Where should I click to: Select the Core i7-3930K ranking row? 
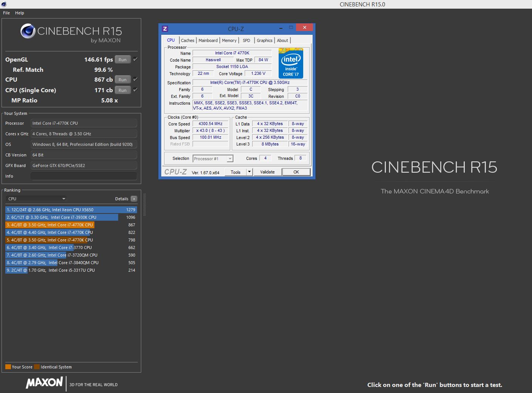pyautogui.click(x=71, y=217)
